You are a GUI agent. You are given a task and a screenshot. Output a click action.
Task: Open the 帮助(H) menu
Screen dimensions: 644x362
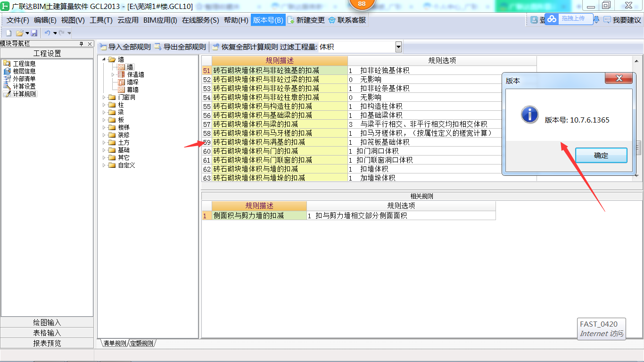point(236,20)
